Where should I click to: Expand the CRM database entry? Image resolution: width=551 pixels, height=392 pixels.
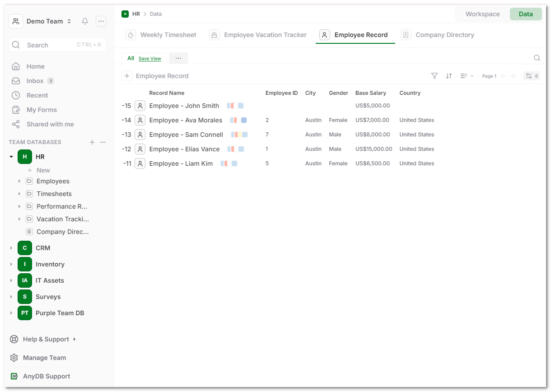(11, 247)
